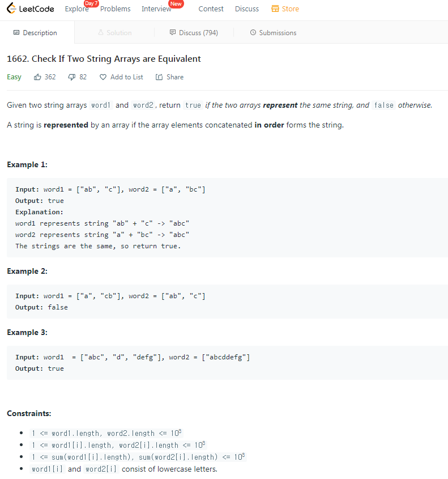Click the thumbs up like icon
448x479 pixels.
coord(36,77)
